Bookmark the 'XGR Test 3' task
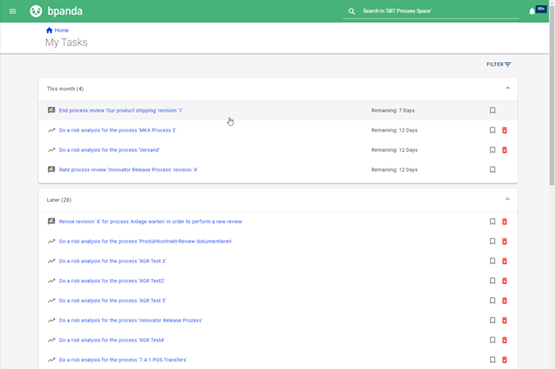 click(492, 261)
